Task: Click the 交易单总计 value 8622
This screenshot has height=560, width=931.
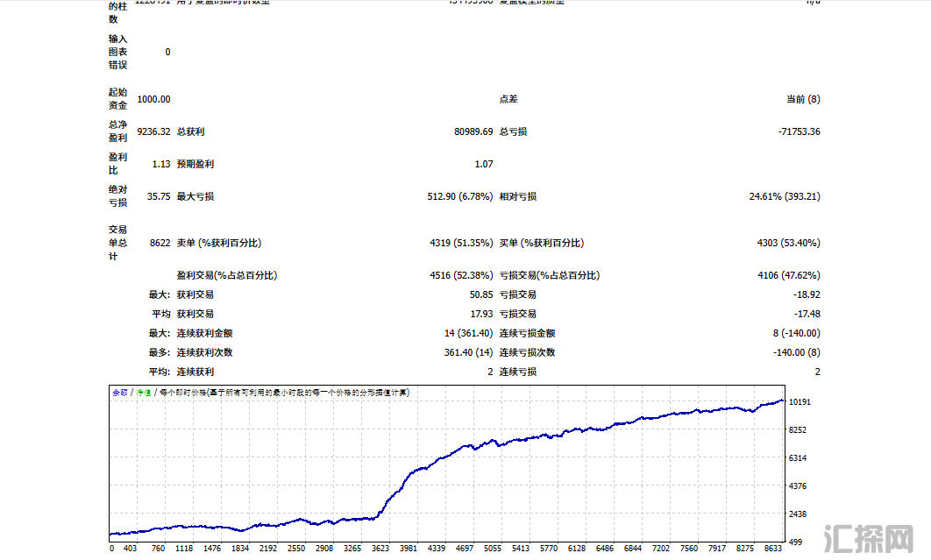Action: 160,243
